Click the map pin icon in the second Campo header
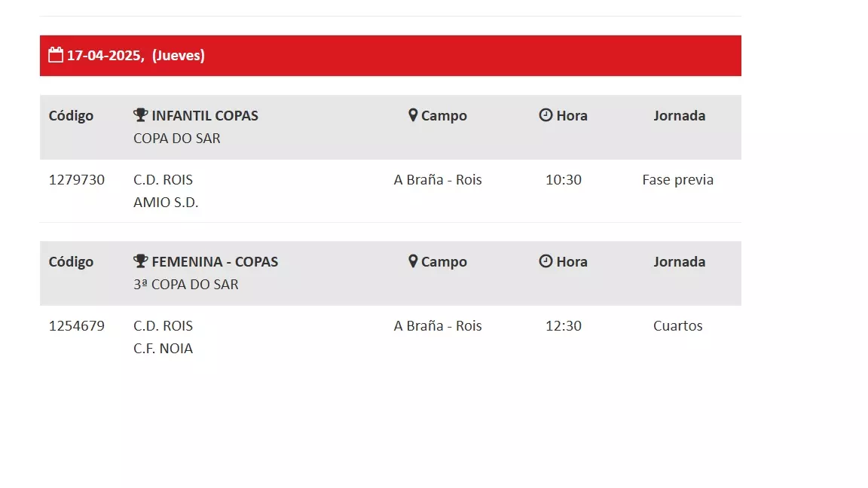Screen dimensions: 868x488 click(413, 261)
